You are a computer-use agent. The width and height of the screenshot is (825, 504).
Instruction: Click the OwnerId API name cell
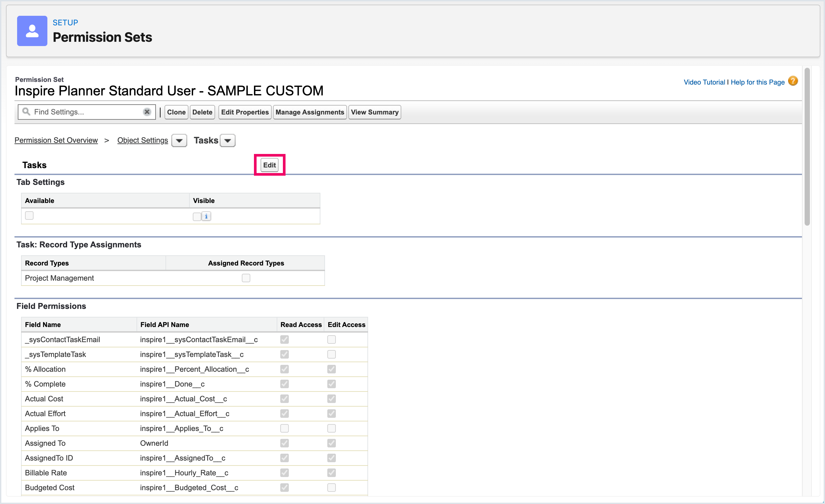pos(154,443)
